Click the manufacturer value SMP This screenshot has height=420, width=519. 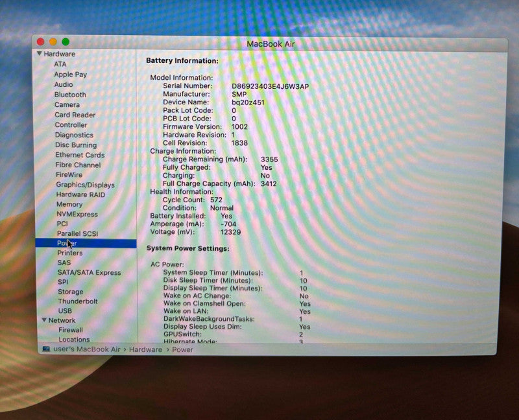[x=239, y=94]
